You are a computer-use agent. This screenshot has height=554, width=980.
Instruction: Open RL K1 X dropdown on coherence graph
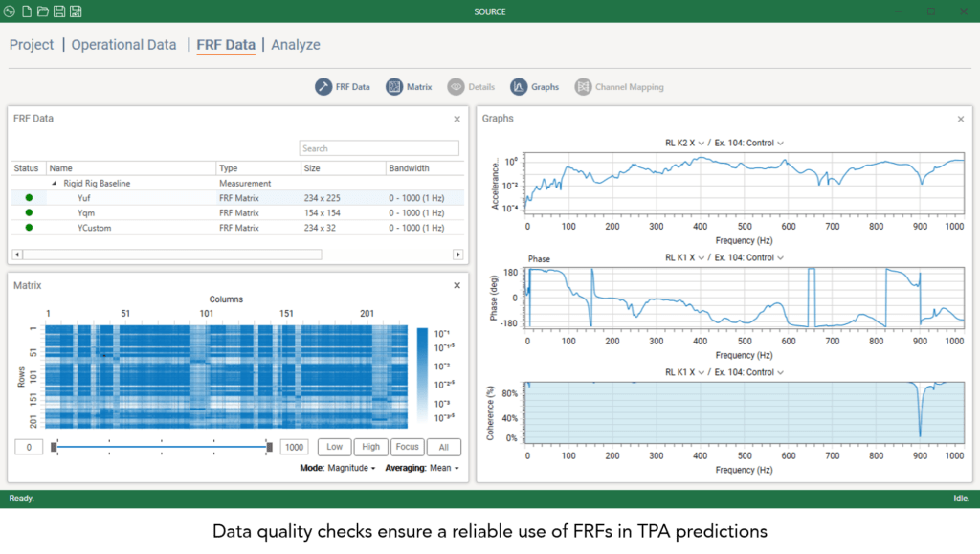pyautogui.click(x=684, y=372)
